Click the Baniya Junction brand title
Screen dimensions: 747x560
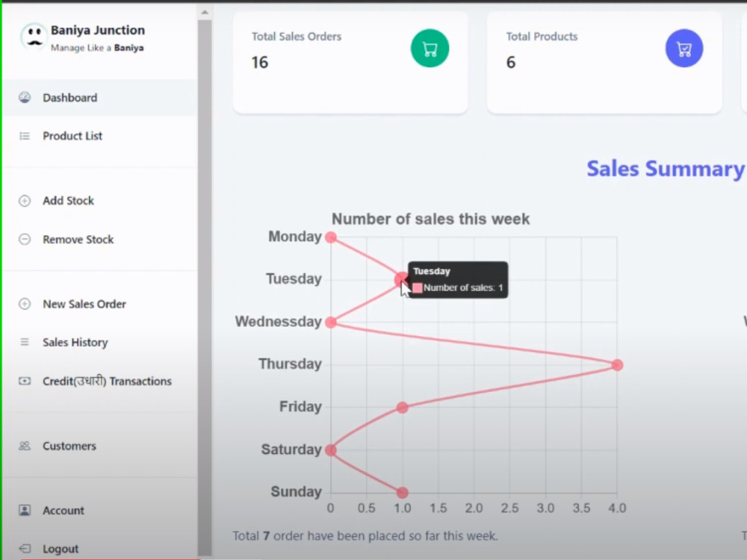coord(98,30)
